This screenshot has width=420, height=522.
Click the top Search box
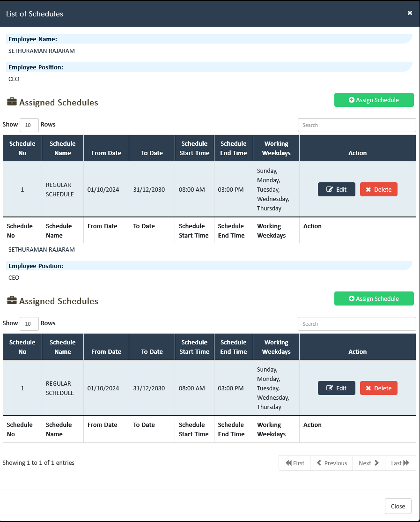tap(357, 125)
